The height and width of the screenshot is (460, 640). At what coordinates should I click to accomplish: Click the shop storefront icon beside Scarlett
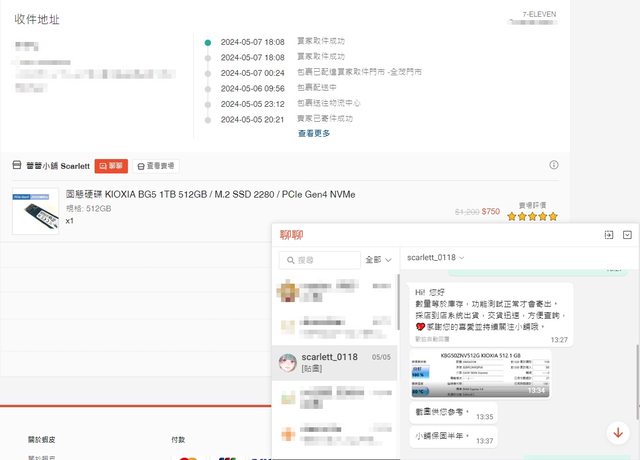17,165
